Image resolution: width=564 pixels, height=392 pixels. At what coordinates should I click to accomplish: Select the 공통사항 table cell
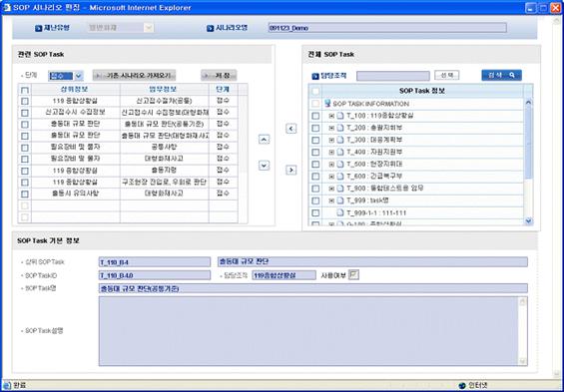(x=164, y=148)
